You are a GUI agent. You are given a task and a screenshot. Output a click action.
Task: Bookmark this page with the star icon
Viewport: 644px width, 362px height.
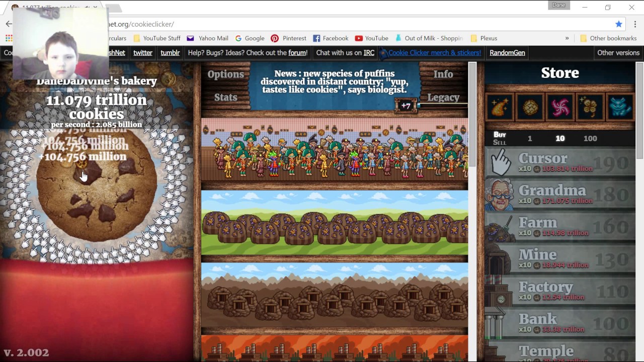[x=619, y=24]
